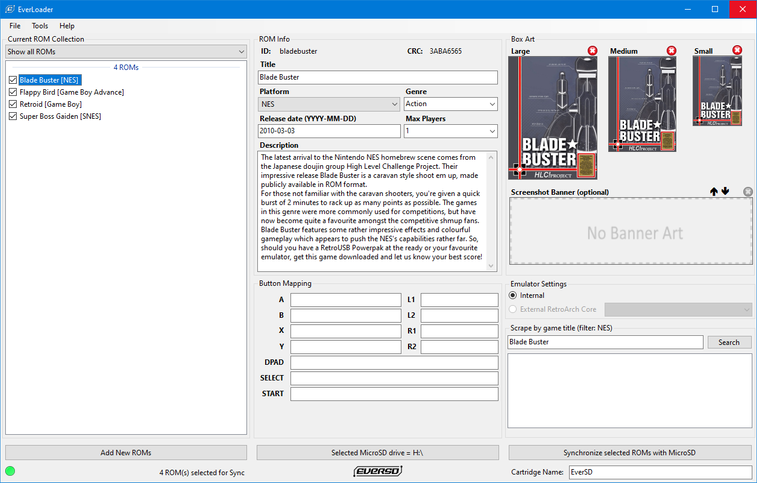Click the Title input field
This screenshot has height=483, width=757.
(x=378, y=77)
